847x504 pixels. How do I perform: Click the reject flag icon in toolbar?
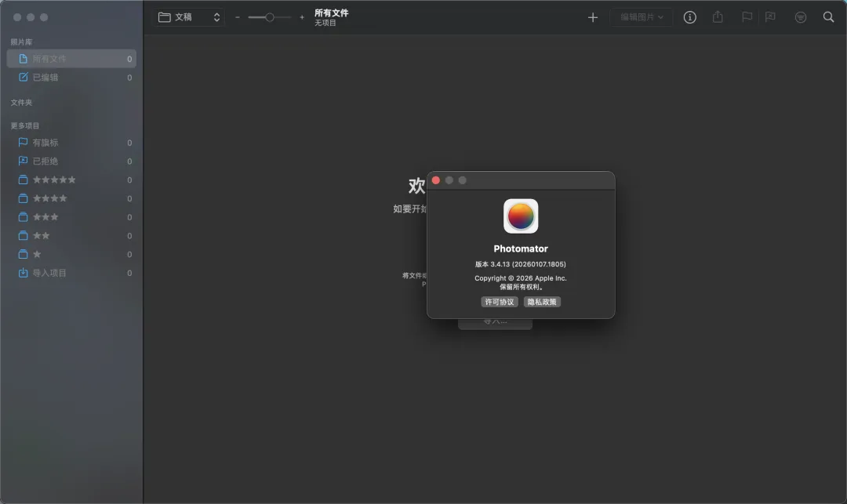tap(770, 17)
